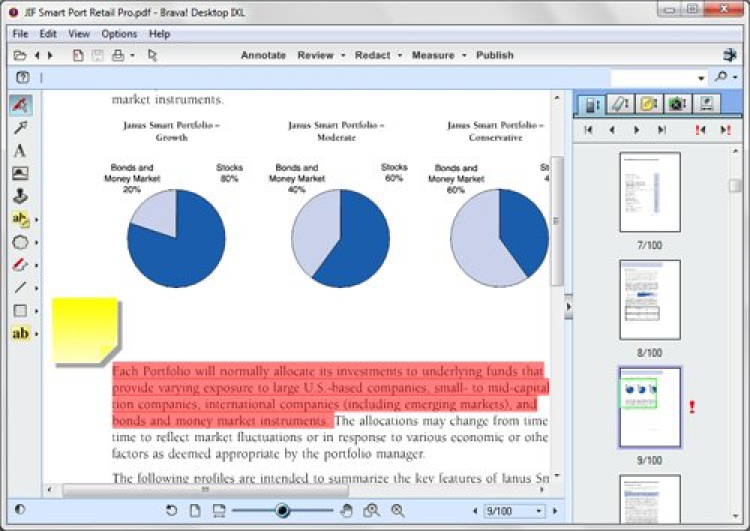
Task: Select the arrow annotation tool
Action: (21, 127)
